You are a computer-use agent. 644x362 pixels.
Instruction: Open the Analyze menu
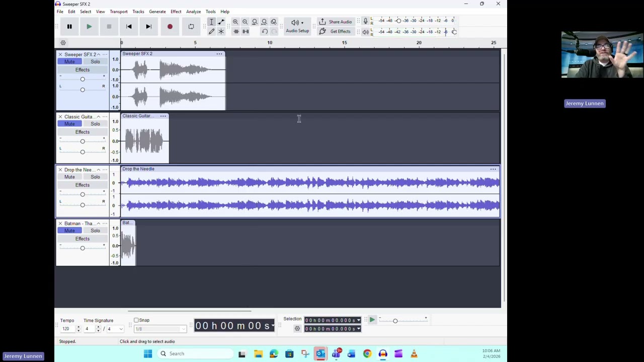(194, 12)
